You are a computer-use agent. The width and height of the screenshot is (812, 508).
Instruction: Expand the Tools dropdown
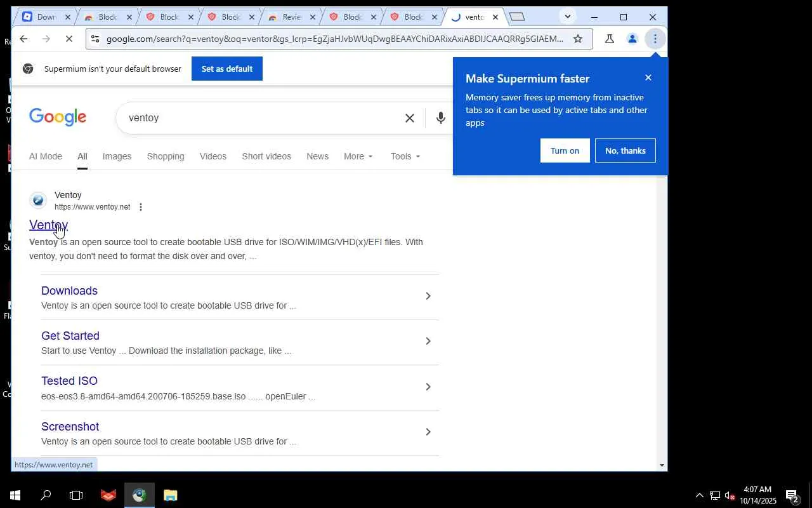405,156
